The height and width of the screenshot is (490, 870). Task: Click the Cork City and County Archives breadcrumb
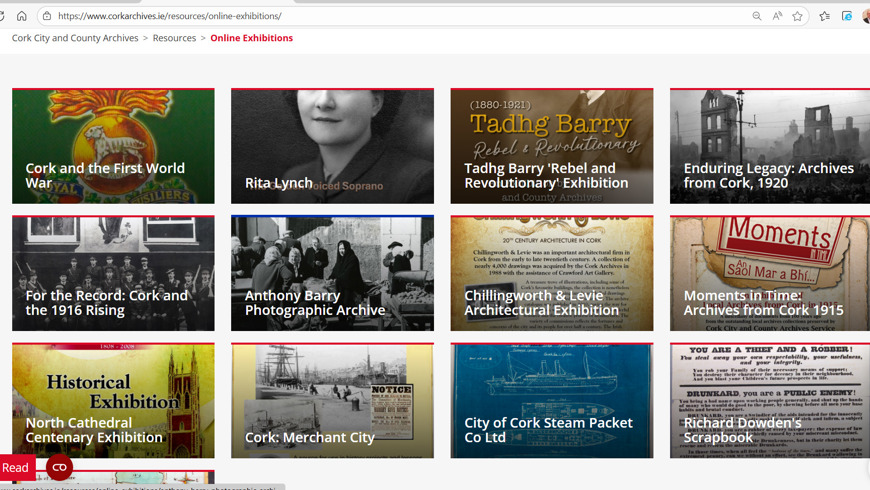coord(75,38)
